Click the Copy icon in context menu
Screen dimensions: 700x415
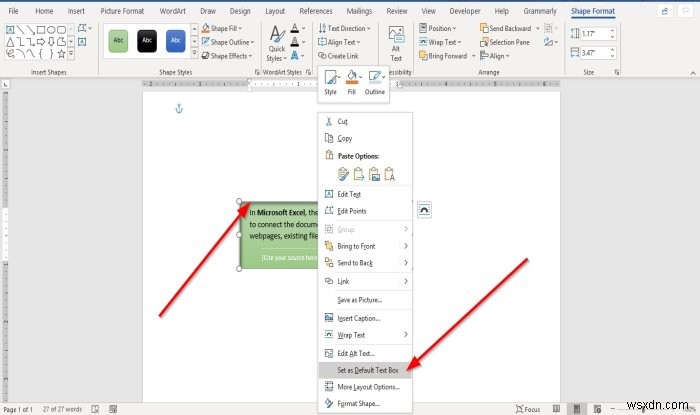pos(329,138)
